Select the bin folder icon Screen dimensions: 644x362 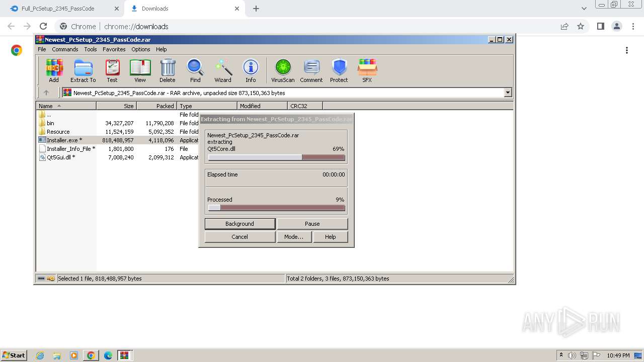tap(42, 123)
